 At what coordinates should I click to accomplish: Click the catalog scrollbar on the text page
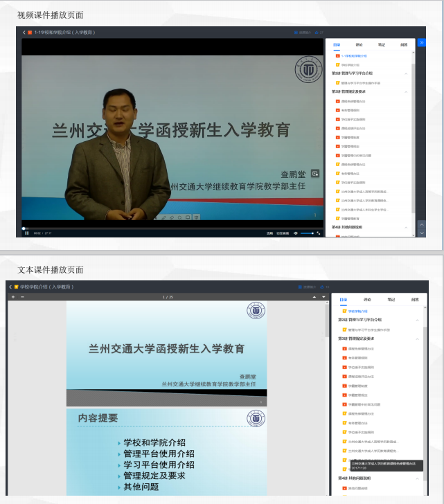coord(425,404)
